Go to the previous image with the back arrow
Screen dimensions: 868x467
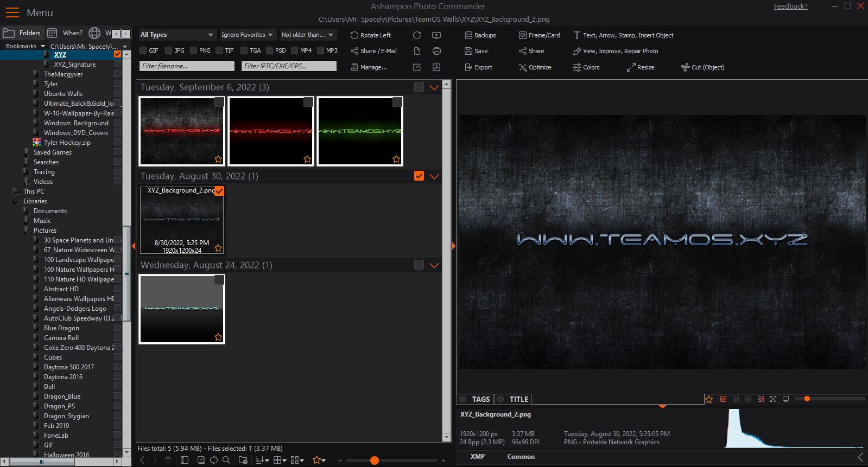[x=142, y=460]
